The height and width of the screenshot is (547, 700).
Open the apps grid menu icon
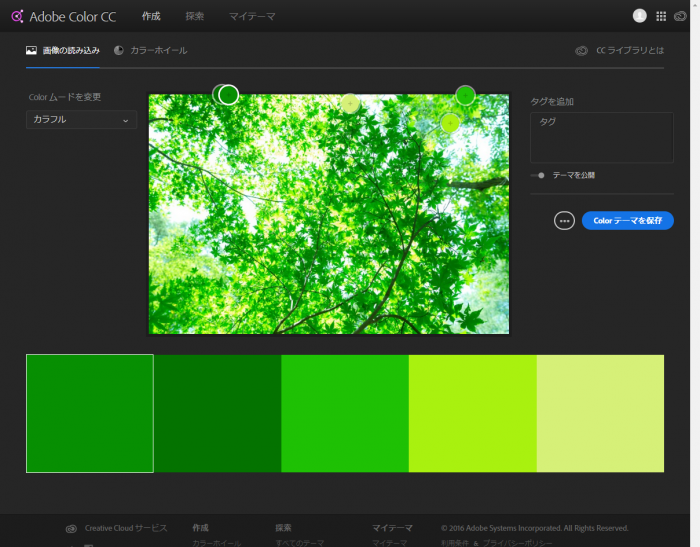pos(661,16)
